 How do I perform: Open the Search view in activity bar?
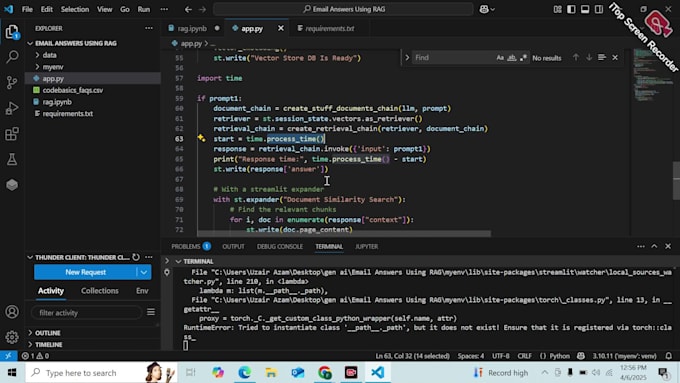12,57
